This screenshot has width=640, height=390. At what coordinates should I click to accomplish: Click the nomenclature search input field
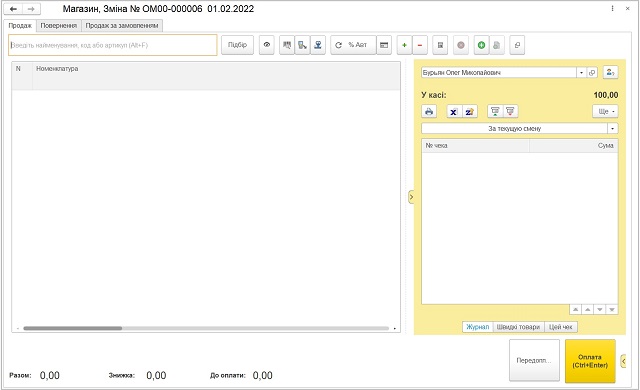(113, 45)
